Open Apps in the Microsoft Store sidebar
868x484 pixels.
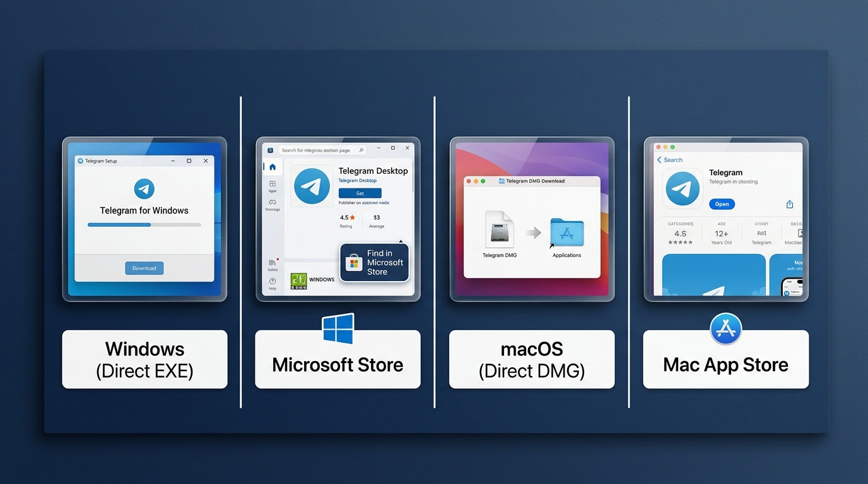pyautogui.click(x=273, y=186)
